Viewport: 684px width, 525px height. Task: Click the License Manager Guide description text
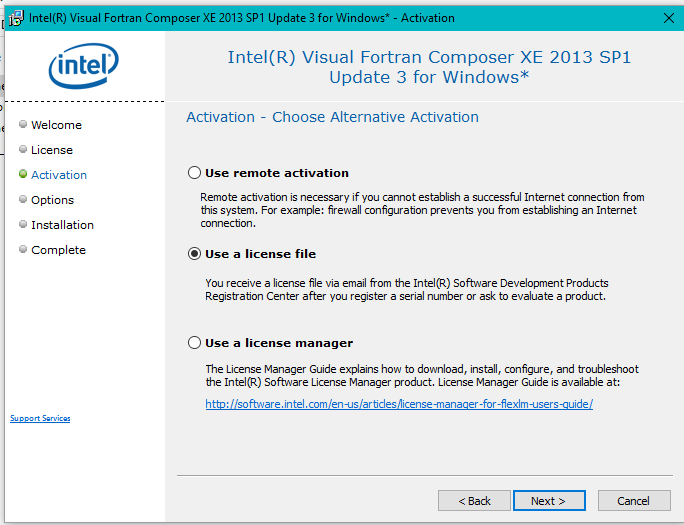point(422,375)
